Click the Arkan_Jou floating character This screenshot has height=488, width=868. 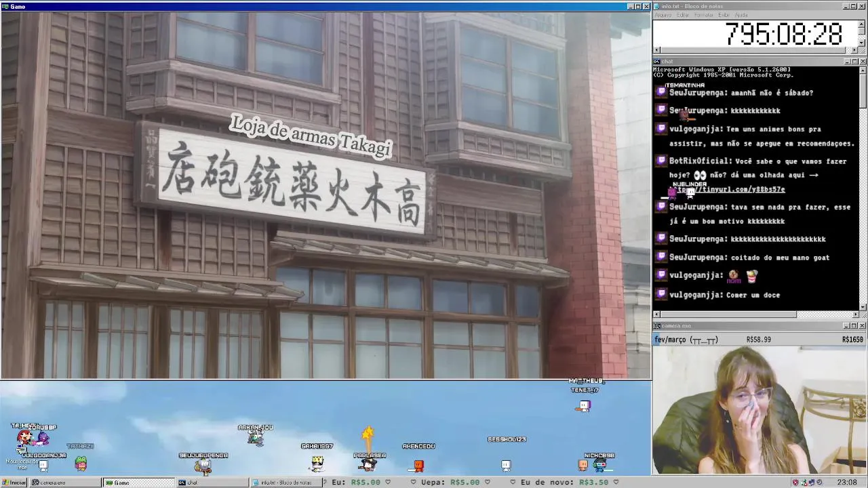(255, 437)
